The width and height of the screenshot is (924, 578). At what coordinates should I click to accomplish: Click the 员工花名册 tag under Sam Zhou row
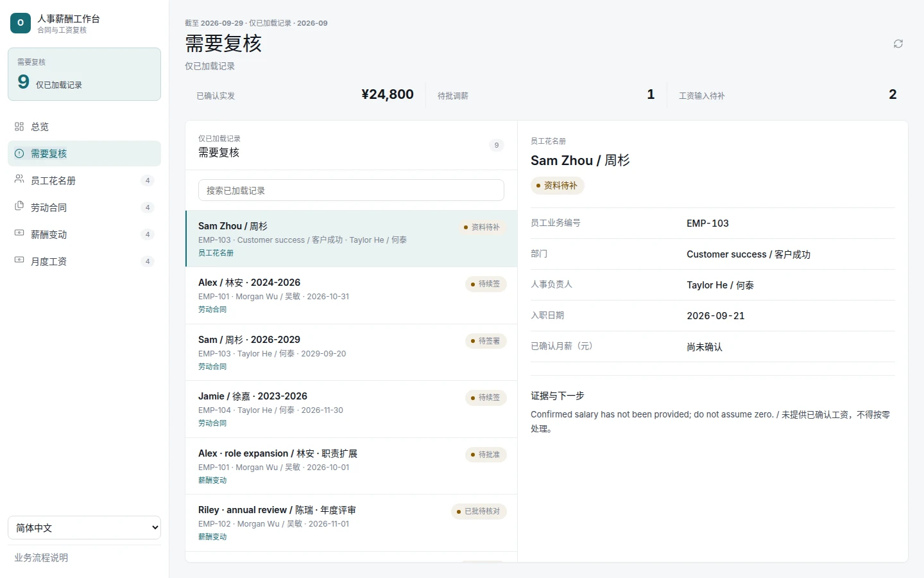click(216, 253)
